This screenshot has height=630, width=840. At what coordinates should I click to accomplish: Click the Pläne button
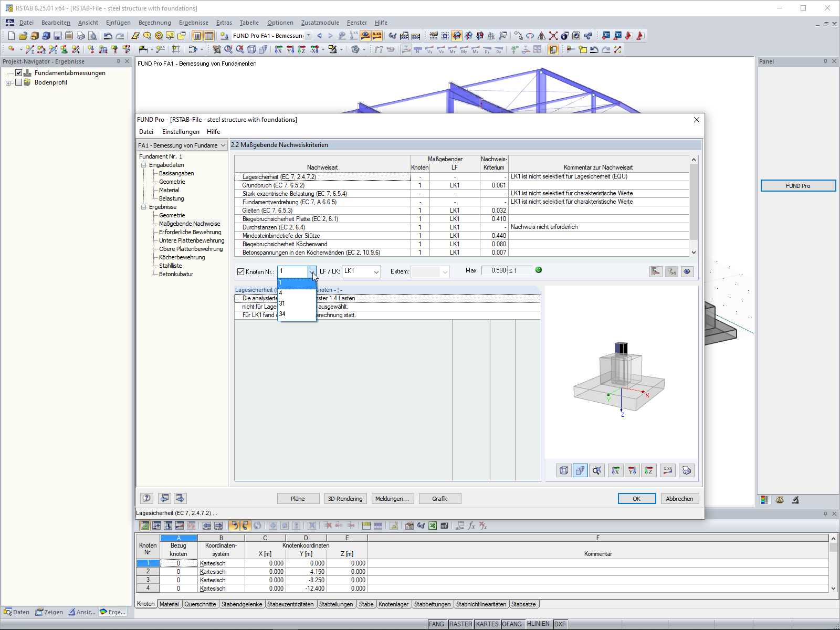298,499
